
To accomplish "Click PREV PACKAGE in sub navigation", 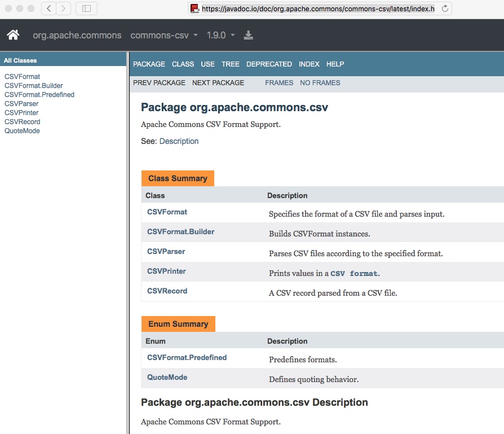I will point(159,83).
